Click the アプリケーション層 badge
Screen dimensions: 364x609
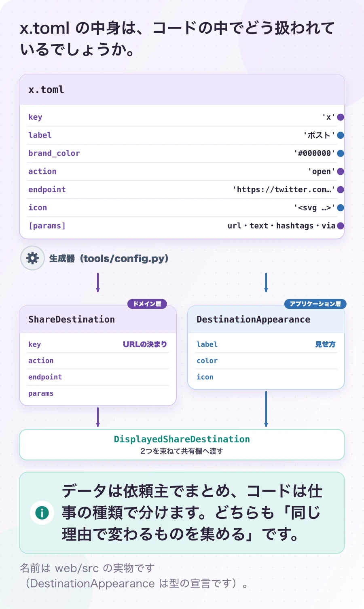click(315, 304)
